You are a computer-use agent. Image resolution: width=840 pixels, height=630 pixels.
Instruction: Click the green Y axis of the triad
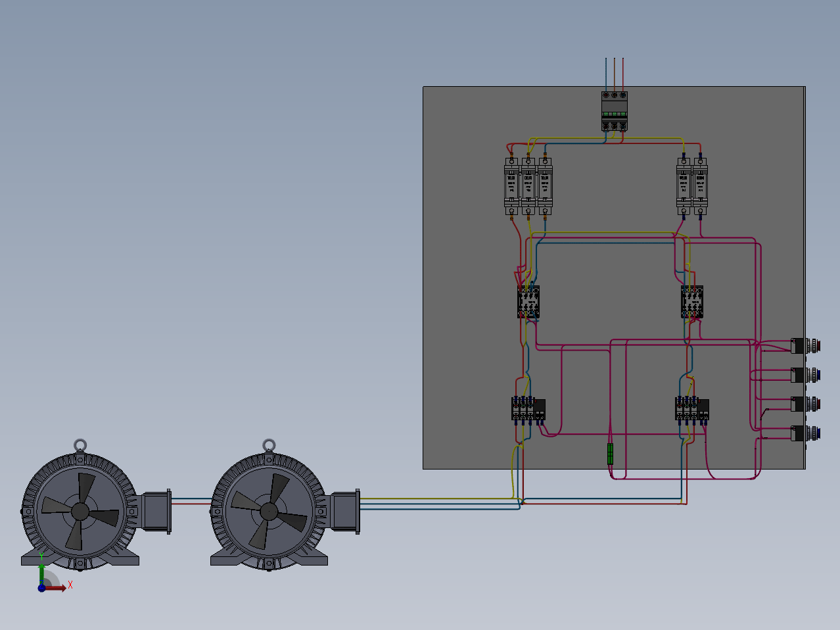[x=41, y=573]
